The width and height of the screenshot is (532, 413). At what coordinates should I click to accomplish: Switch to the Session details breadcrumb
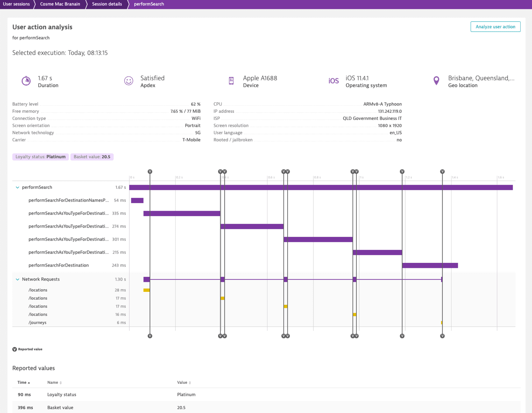coord(107,4)
